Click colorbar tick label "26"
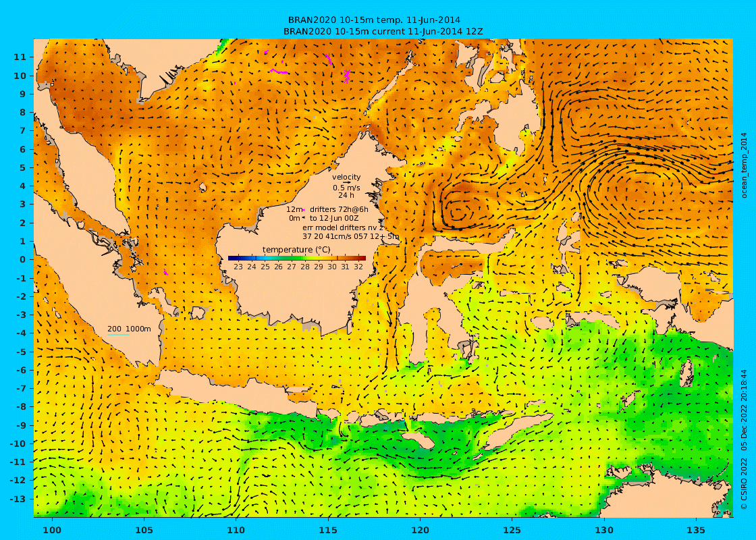The width and height of the screenshot is (756, 540). [x=278, y=267]
